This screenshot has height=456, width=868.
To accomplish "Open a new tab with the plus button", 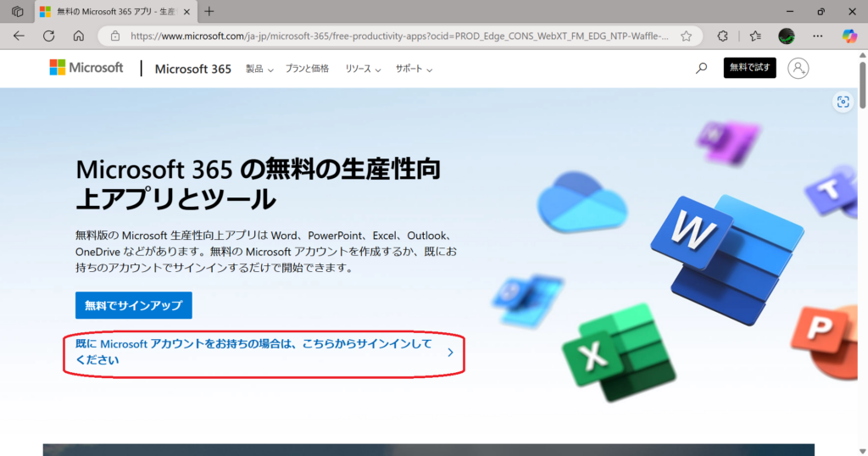I will tap(209, 11).
